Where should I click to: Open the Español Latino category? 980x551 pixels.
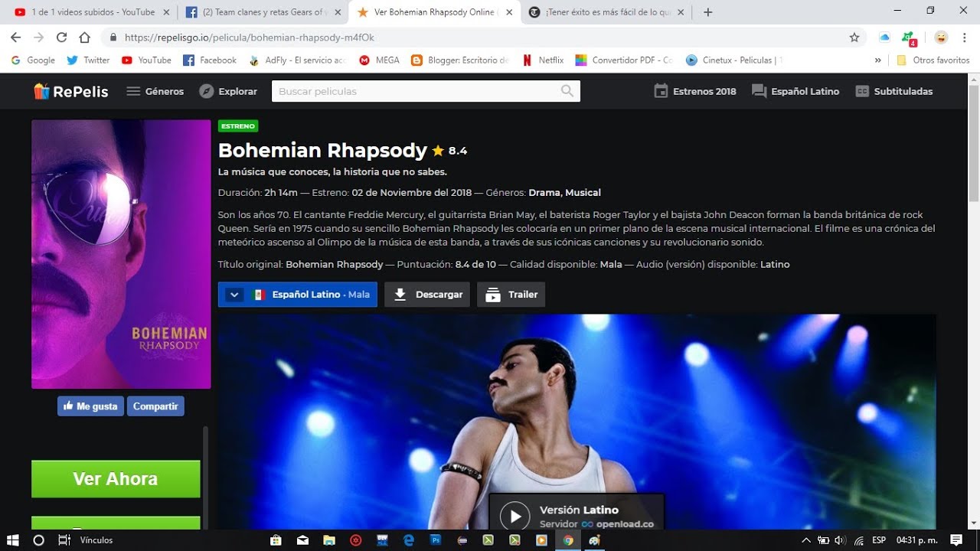click(x=795, y=91)
